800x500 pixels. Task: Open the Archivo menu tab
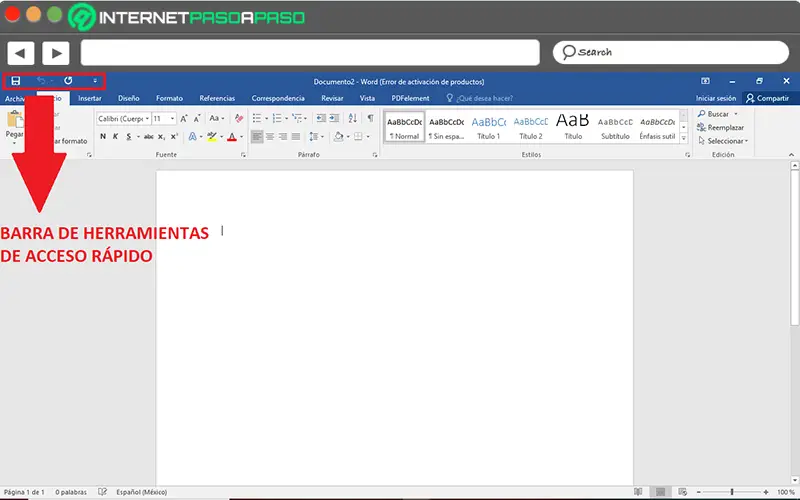click(15, 98)
